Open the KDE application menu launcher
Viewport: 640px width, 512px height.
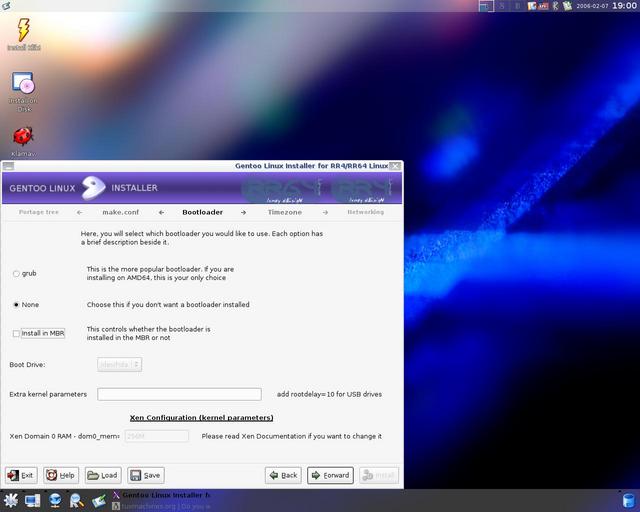point(11,501)
